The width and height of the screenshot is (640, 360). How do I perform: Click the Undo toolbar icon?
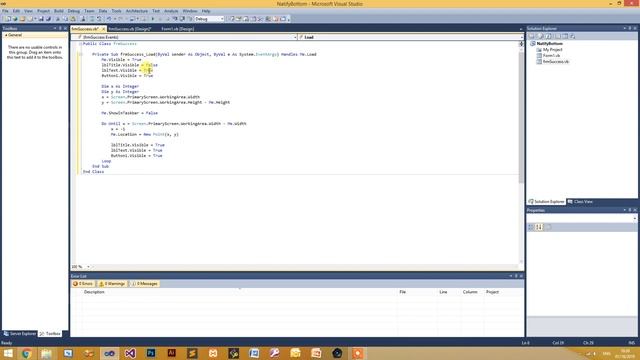(x=109, y=19)
